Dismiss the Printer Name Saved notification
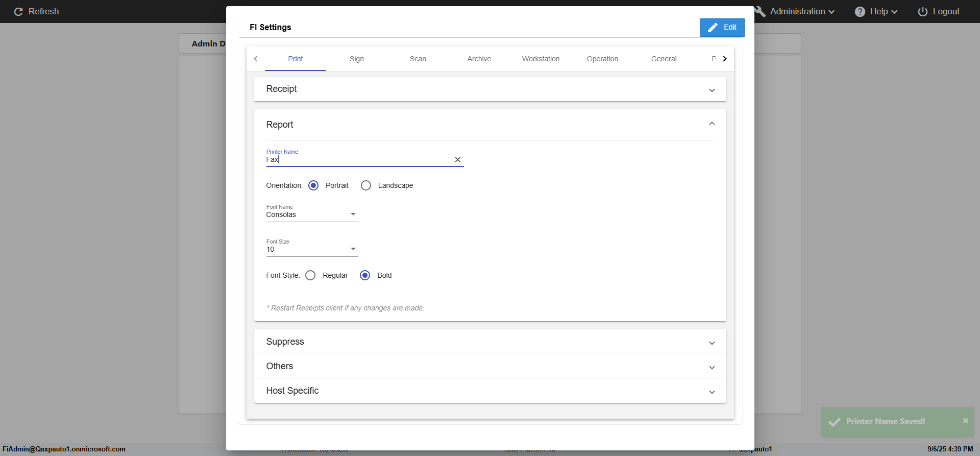This screenshot has width=980, height=456. (965, 421)
